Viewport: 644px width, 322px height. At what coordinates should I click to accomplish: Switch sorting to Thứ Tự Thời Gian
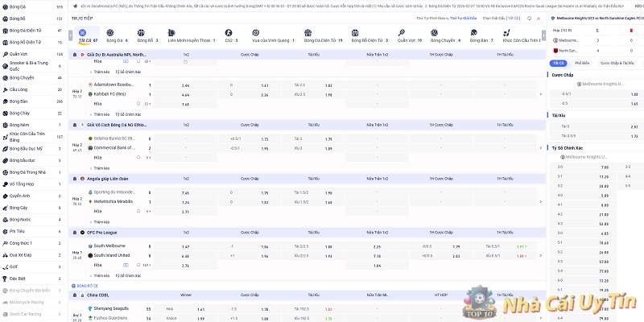tap(431, 17)
